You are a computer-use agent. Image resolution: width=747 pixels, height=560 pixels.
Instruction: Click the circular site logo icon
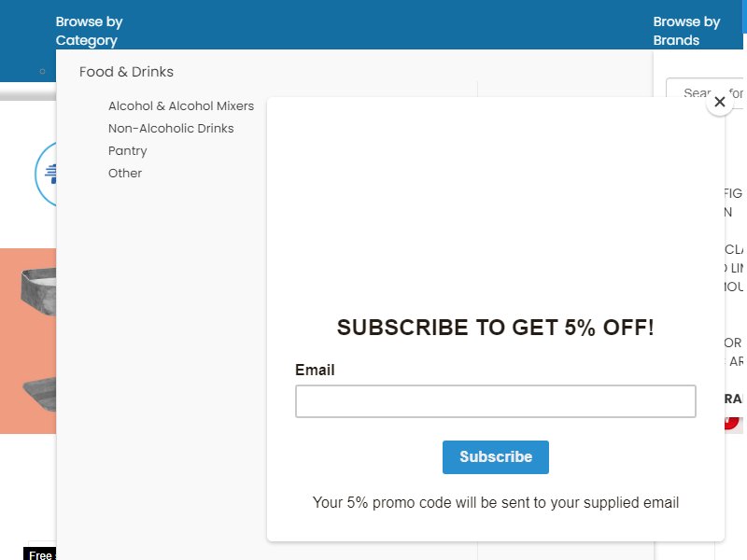pyautogui.click(x=45, y=174)
